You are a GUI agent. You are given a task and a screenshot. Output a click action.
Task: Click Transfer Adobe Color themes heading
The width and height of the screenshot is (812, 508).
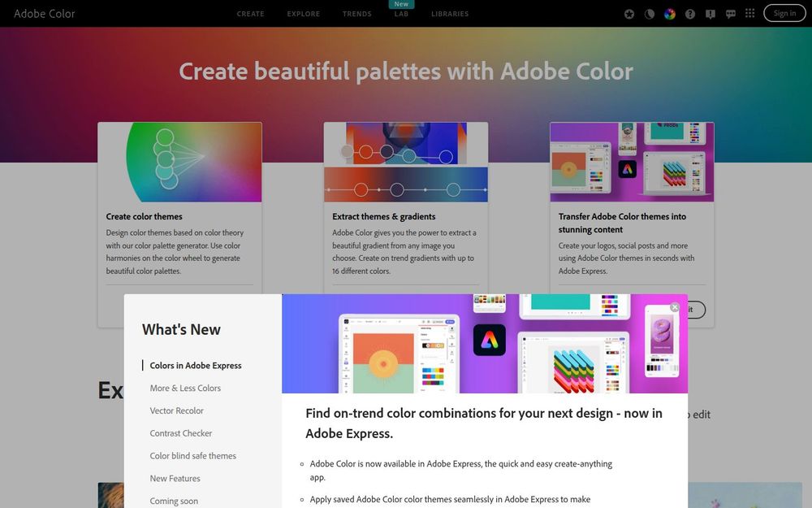[x=622, y=223]
